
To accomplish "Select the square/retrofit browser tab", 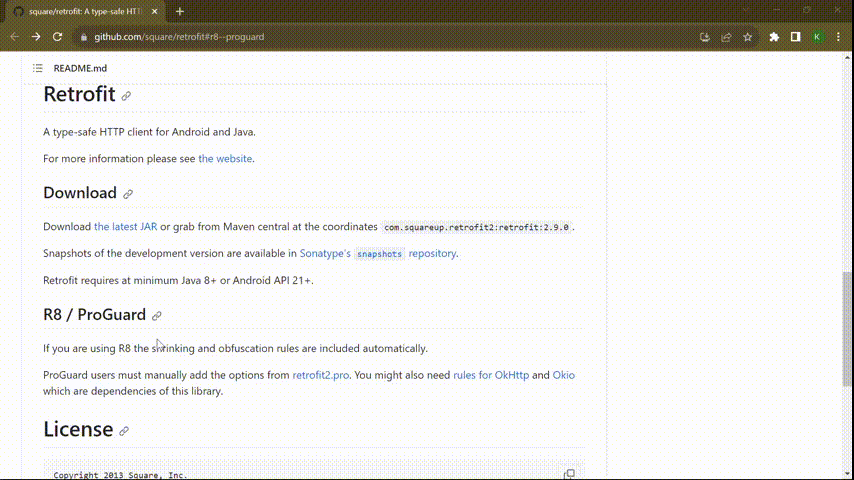I will point(84,11).
